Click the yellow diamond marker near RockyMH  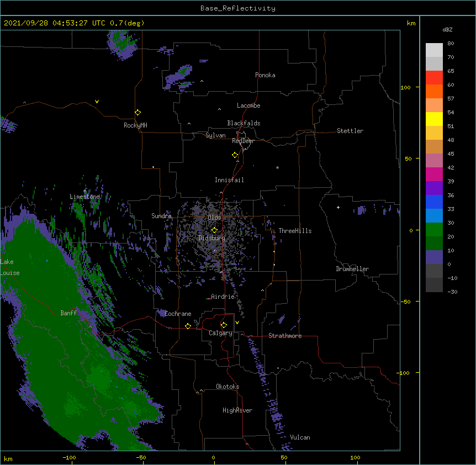pyautogui.click(x=137, y=112)
